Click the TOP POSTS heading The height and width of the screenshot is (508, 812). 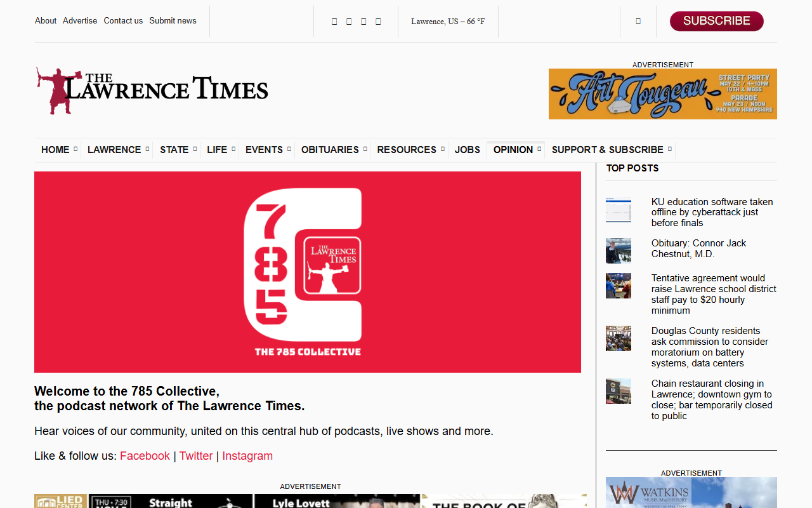[632, 168]
